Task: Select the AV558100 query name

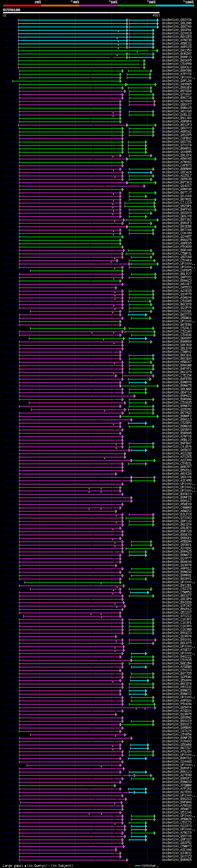Action: click(x=11, y=10)
